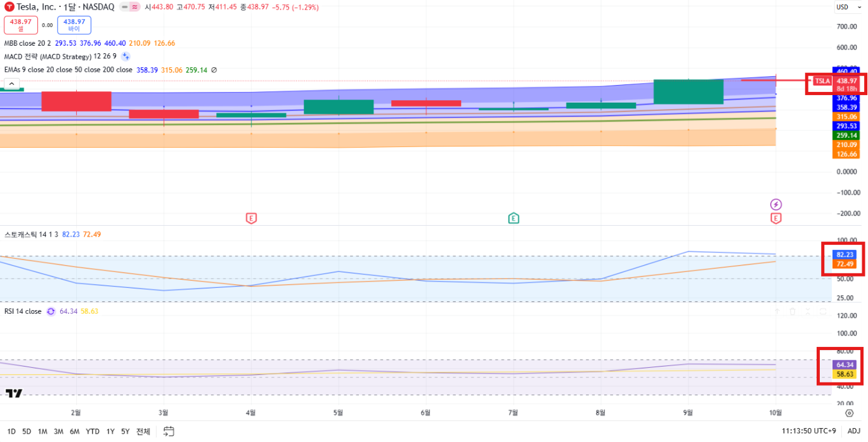Click the 438.97 바이 buy button
This screenshot has height=442, width=868.
tap(74, 25)
